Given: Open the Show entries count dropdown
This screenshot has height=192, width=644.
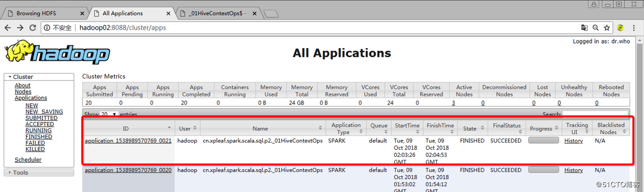Looking at the screenshot, I should click(109, 114).
